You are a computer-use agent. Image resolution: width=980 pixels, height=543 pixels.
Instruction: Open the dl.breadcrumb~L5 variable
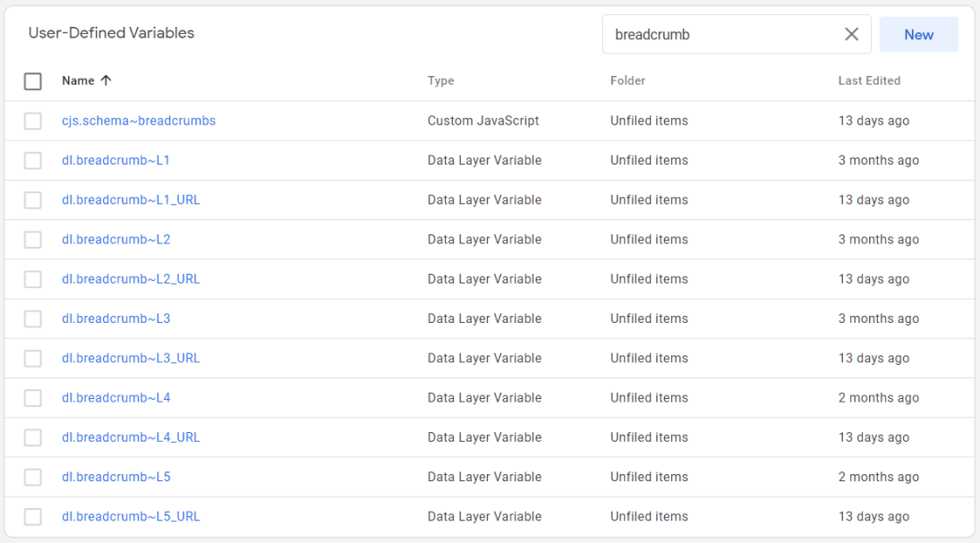(x=115, y=477)
